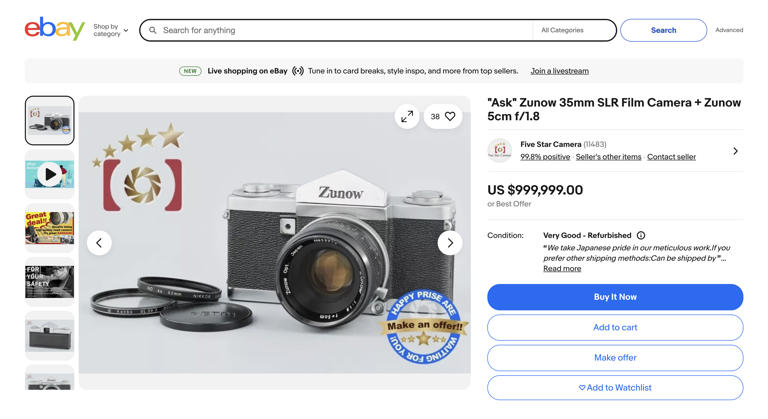Screen dimensions: 768x419
Task: Open Advanced search link
Action: pyautogui.click(x=729, y=30)
